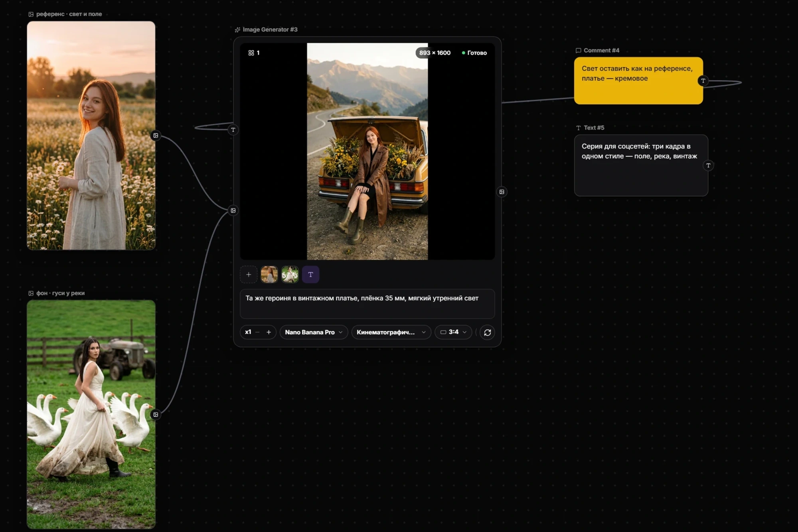Click the text port on the yellow Comment #4 node
The width and height of the screenshot is (798, 532).
click(703, 81)
